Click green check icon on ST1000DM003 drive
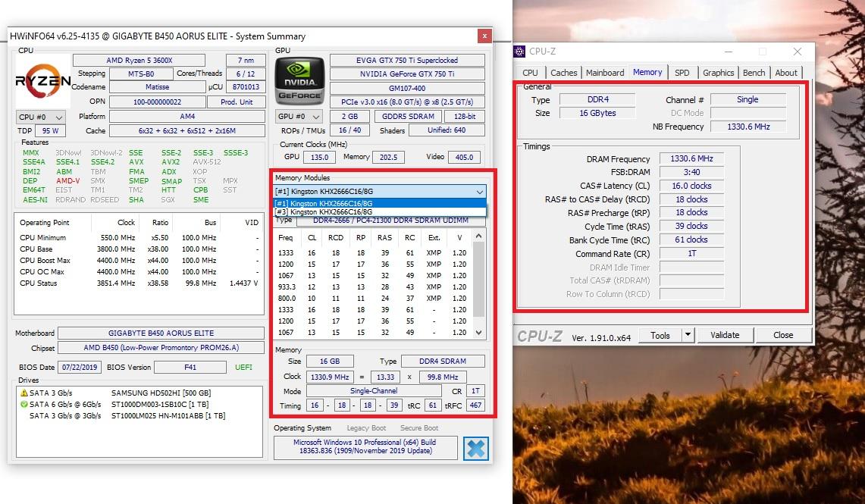The width and height of the screenshot is (865, 504). point(24,404)
